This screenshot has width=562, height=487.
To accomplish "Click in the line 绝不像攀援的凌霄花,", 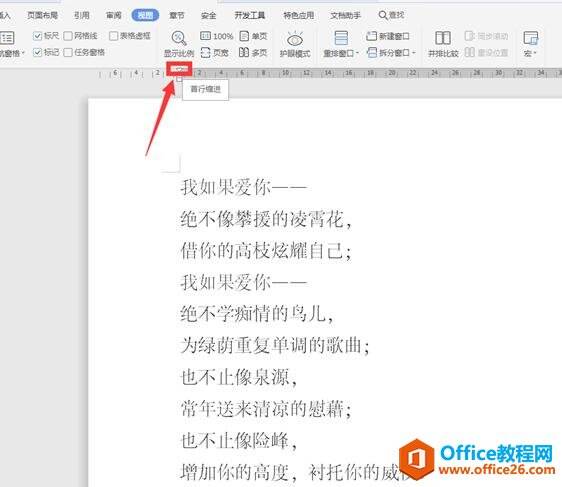I will 266,219.
